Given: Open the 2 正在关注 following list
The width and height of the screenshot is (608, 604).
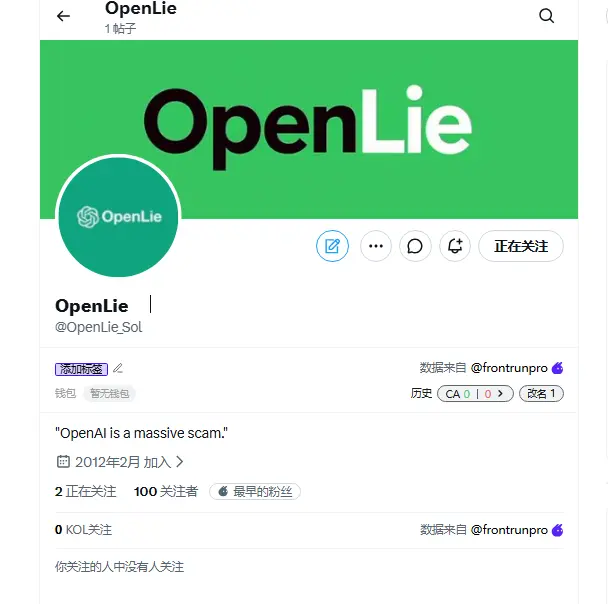Looking at the screenshot, I should tap(86, 492).
